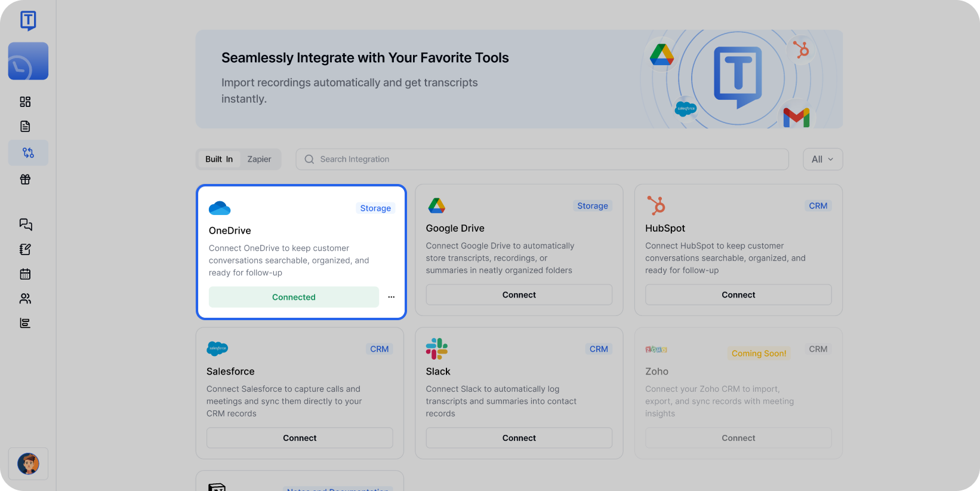The width and height of the screenshot is (980, 491).
Task: Connect the Slack integration
Action: [x=519, y=438]
